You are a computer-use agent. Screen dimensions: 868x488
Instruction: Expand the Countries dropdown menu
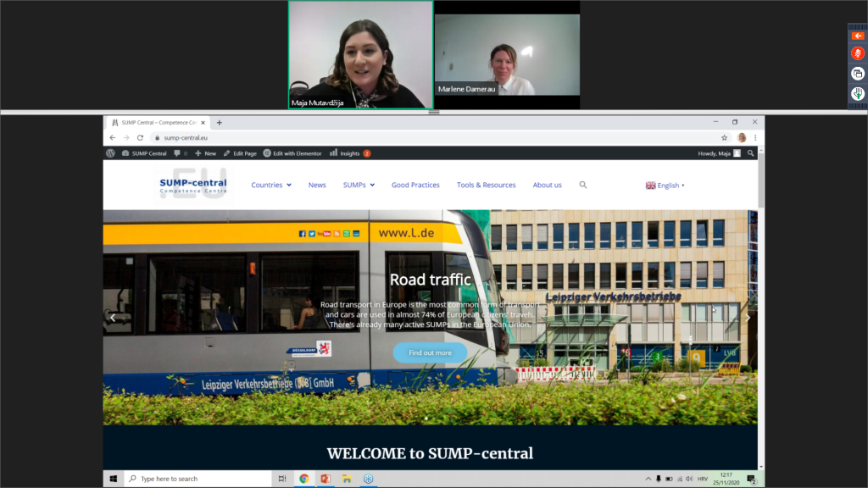pos(271,185)
